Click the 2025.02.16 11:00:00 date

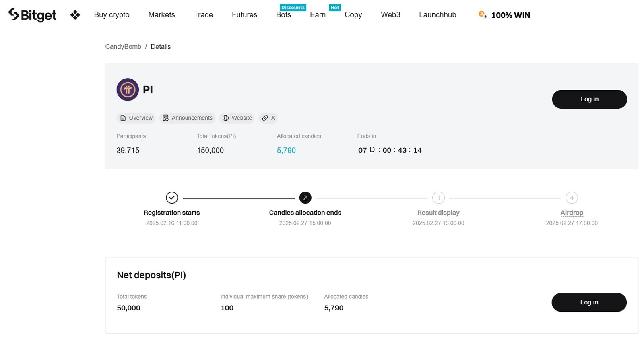pyautogui.click(x=172, y=223)
